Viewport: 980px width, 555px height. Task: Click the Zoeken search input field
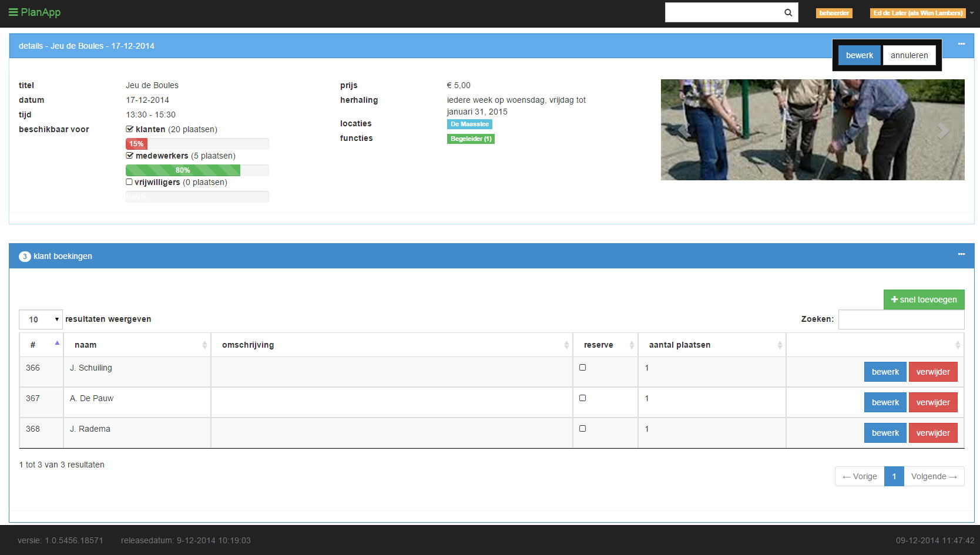point(901,319)
